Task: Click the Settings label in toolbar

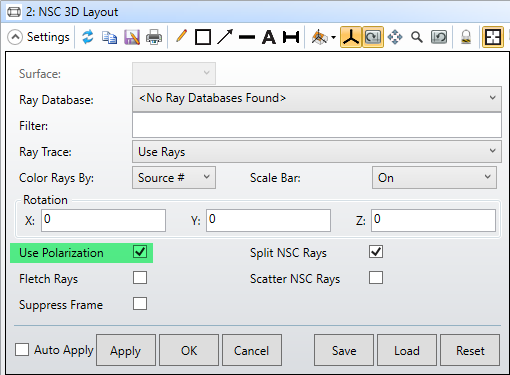Action: tap(48, 37)
